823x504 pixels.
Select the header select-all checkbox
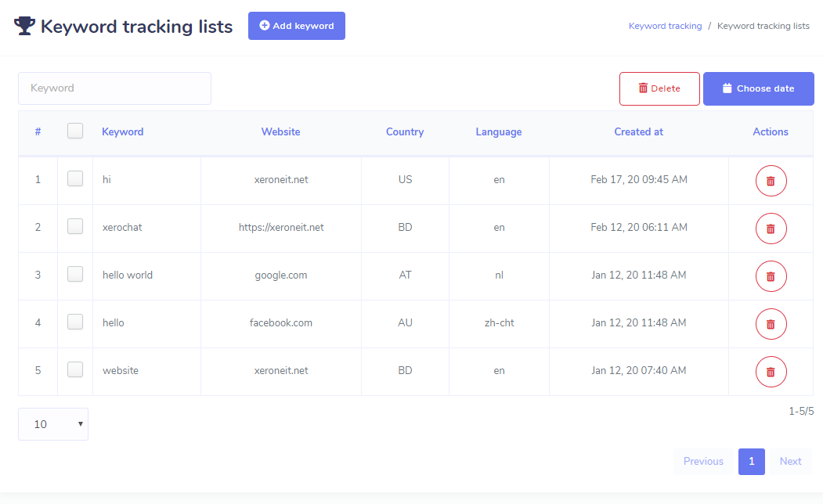pyautogui.click(x=75, y=131)
